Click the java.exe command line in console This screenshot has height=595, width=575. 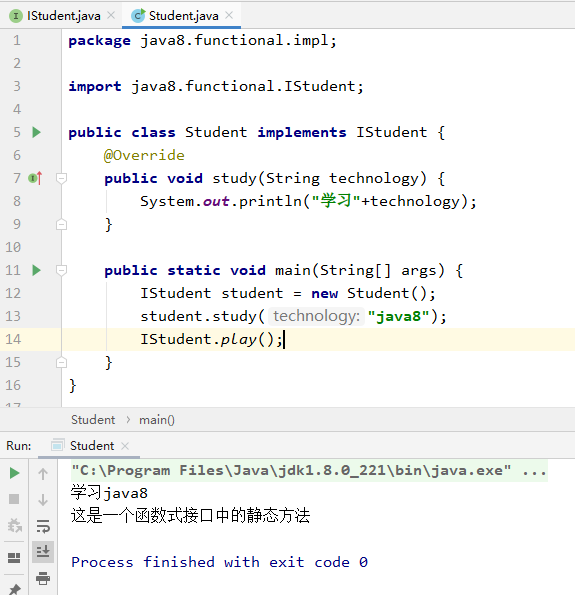tap(291, 471)
